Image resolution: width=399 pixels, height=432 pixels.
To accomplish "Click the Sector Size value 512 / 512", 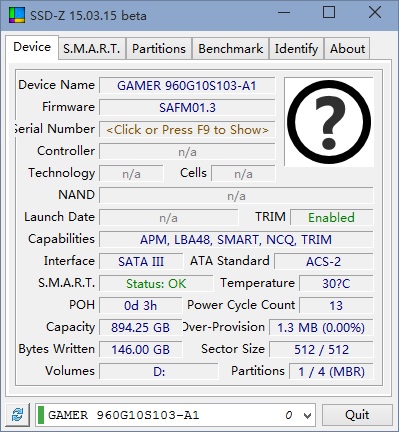I will coord(321,350).
